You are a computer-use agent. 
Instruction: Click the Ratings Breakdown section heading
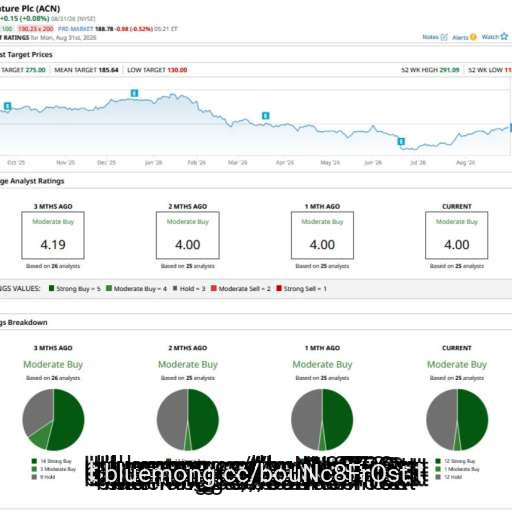point(24,323)
